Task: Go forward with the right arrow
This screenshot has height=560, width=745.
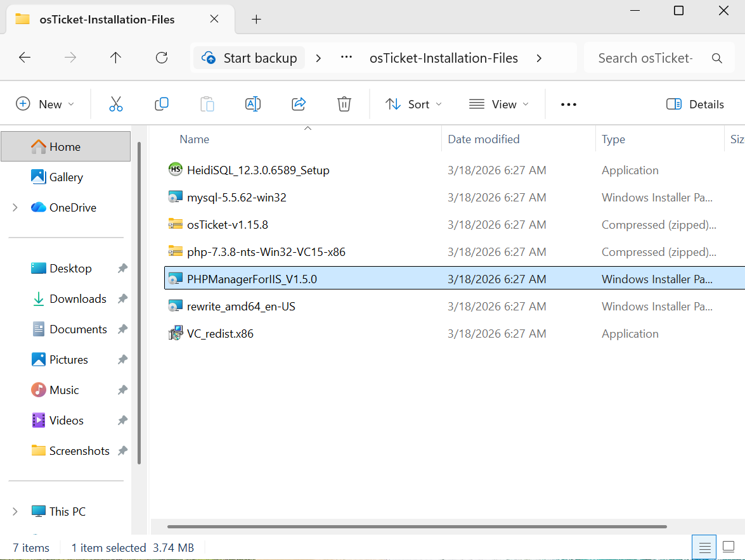Action: pos(70,58)
